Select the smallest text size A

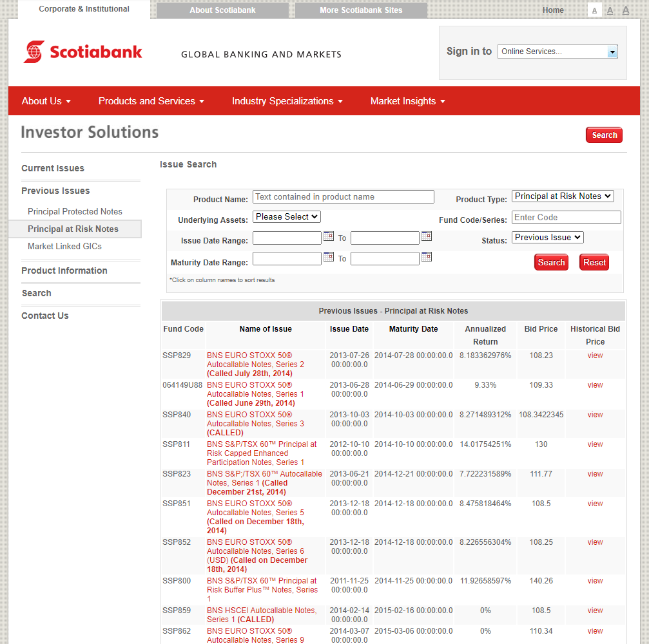click(594, 10)
